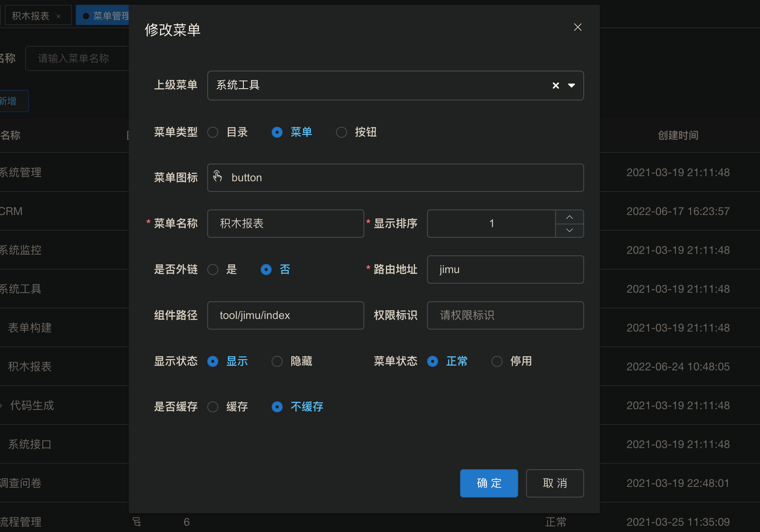Clear the 上级菜单 selection with the × icon
Viewport: 760px width, 532px height.
point(555,86)
